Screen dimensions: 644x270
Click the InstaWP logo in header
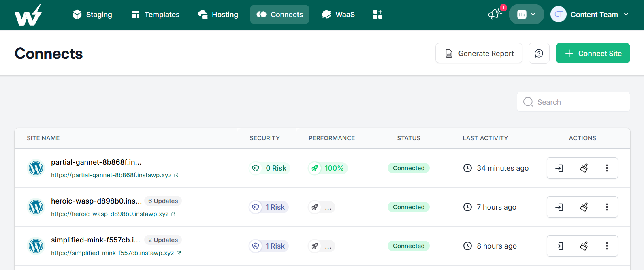coord(28,15)
